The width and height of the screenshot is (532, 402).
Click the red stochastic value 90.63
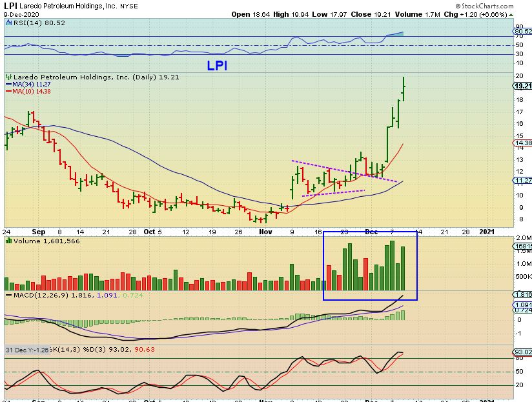click(145, 349)
